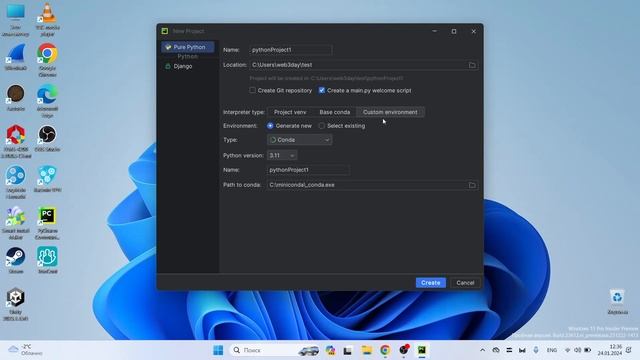Image resolution: width=640 pixels, height=360 pixels.
Task: Select Pure Python project type
Action: (188, 47)
